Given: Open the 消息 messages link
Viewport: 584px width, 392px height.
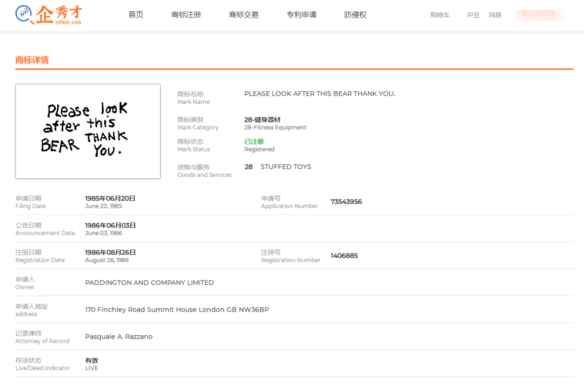Looking at the screenshot, I should pos(495,15).
